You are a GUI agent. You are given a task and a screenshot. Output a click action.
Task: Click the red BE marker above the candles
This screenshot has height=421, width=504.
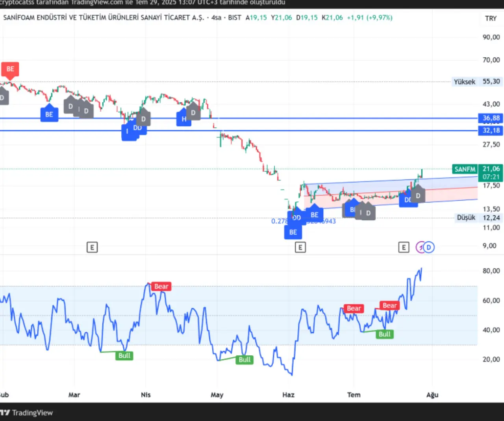(x=10, y=69)
